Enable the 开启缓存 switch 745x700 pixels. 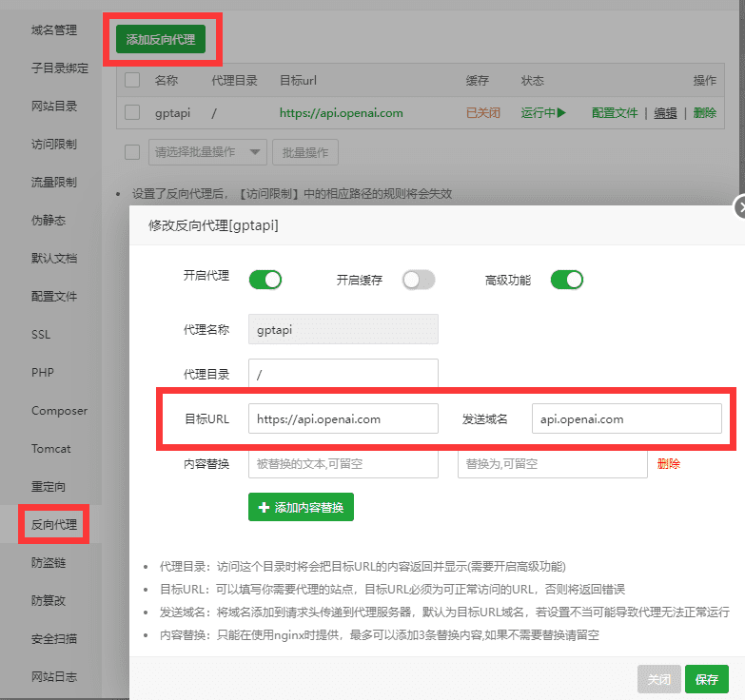(x=418, y=280)
